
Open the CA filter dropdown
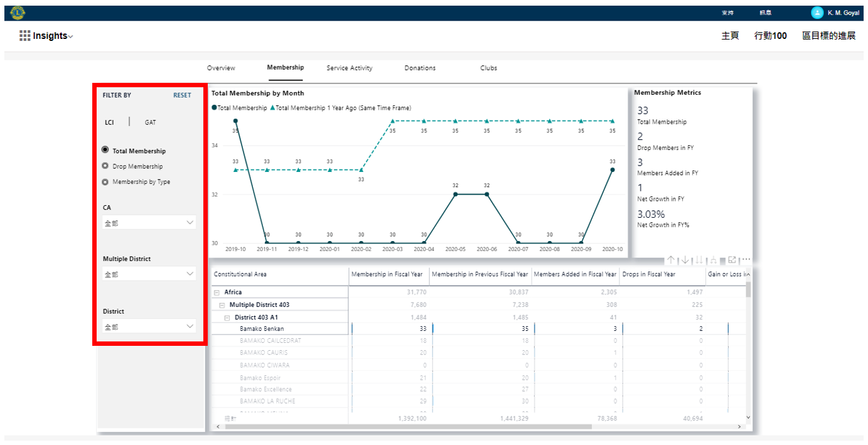149,222
